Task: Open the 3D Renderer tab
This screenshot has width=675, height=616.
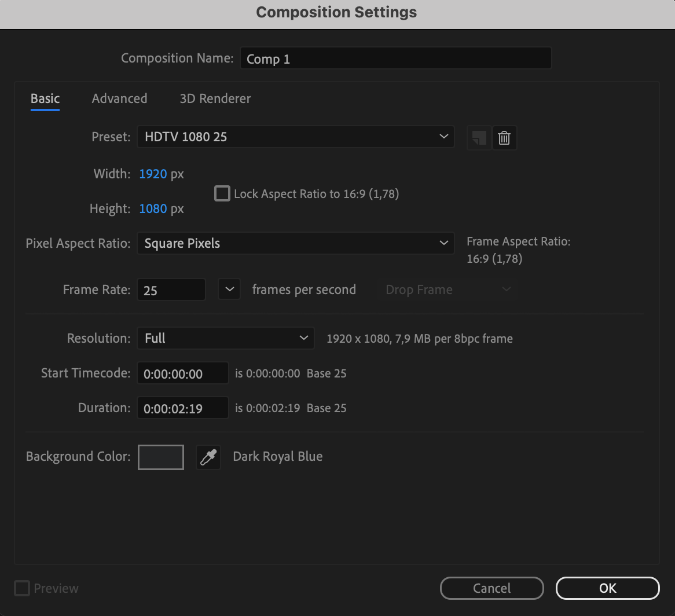Action: pos(215,98)
